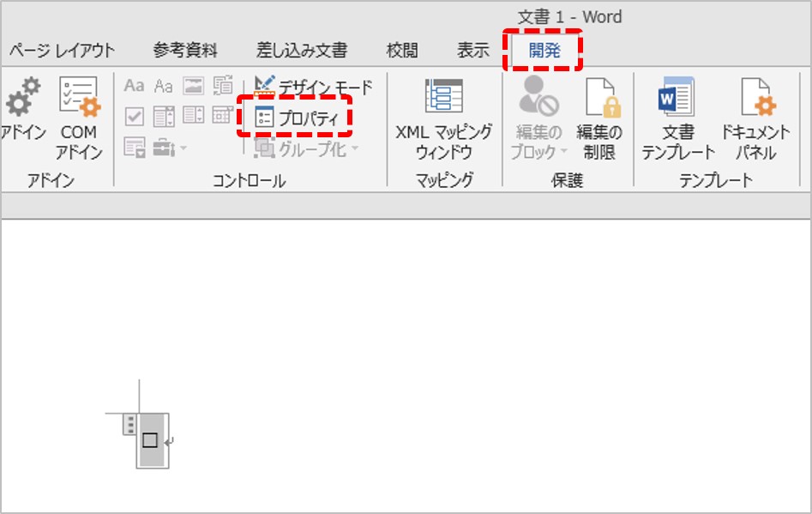Open 編集の制限 pane
This screenshot has height=514, width=812.
point(599,118)
